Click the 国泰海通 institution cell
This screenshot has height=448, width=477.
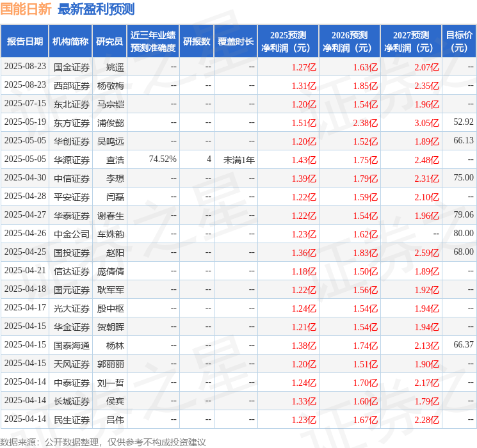(x=72, y=346)
